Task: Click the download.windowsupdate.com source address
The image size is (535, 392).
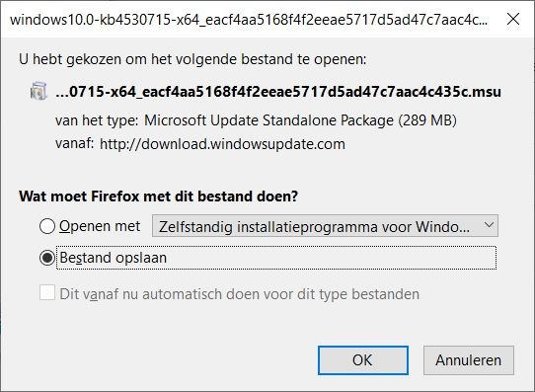Action: tap(222, 144)
